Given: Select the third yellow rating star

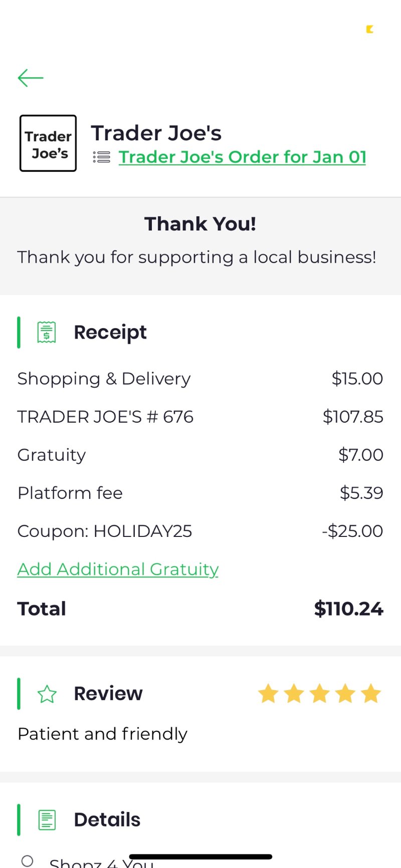Looking at the screenshot, I should [319, 694].
